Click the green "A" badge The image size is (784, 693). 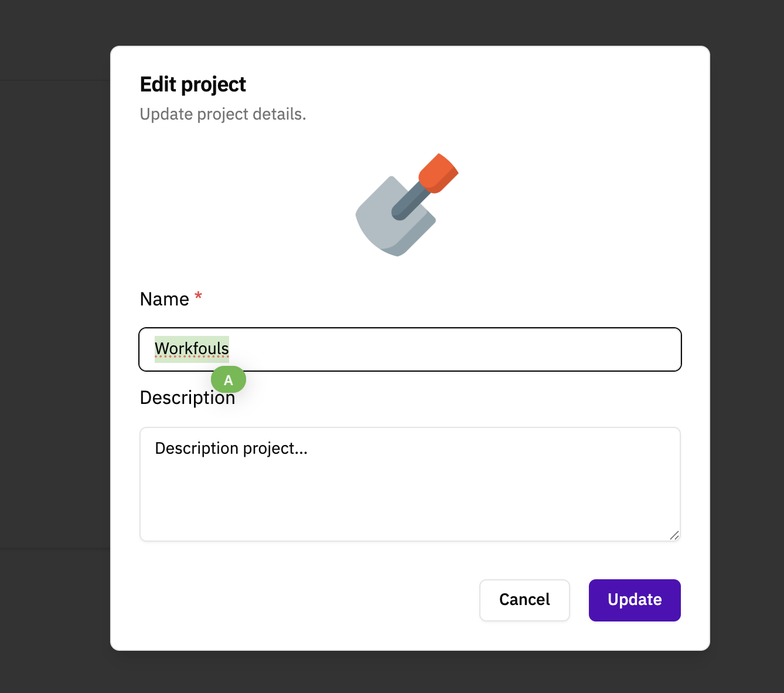coord(229,380)
